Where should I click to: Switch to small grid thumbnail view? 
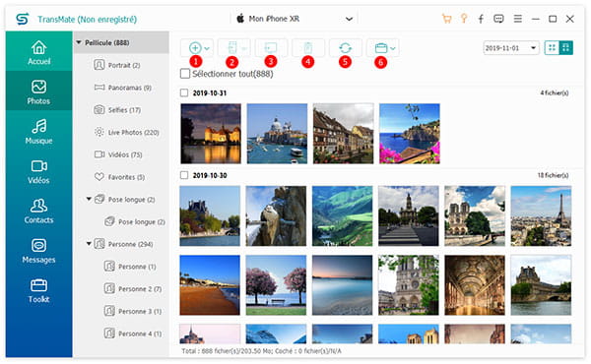click(552, 48)
